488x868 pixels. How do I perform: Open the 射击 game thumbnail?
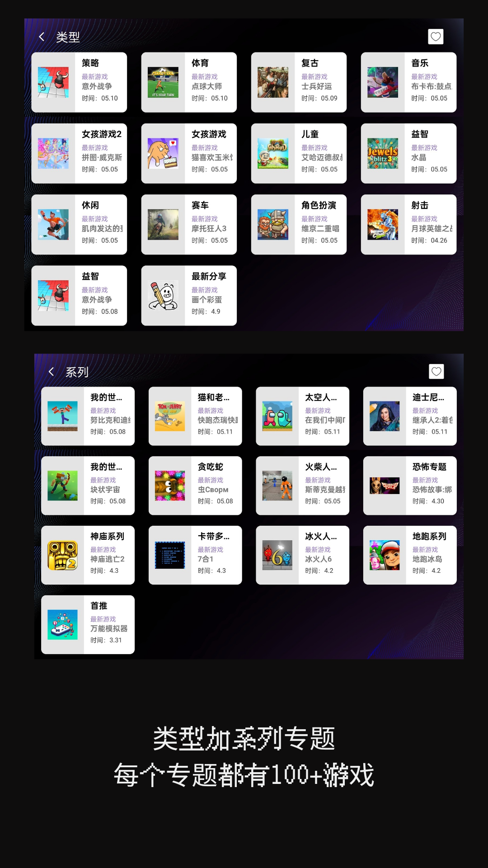[383, 224]
